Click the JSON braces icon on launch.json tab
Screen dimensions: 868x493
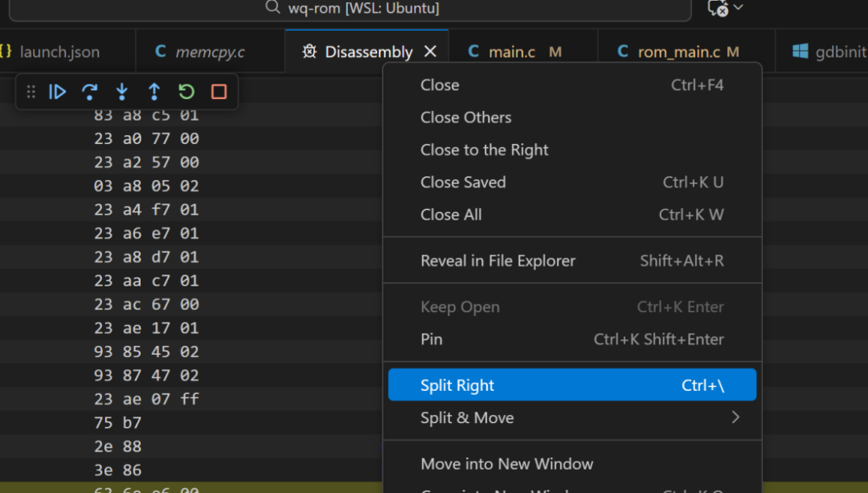click(x=6, y=51)
